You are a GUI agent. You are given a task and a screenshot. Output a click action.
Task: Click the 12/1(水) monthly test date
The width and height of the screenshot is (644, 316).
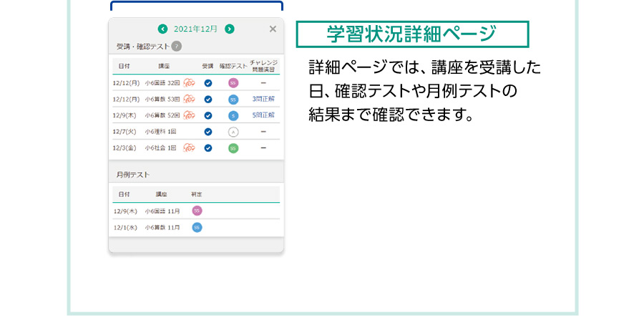pos(125,228)
